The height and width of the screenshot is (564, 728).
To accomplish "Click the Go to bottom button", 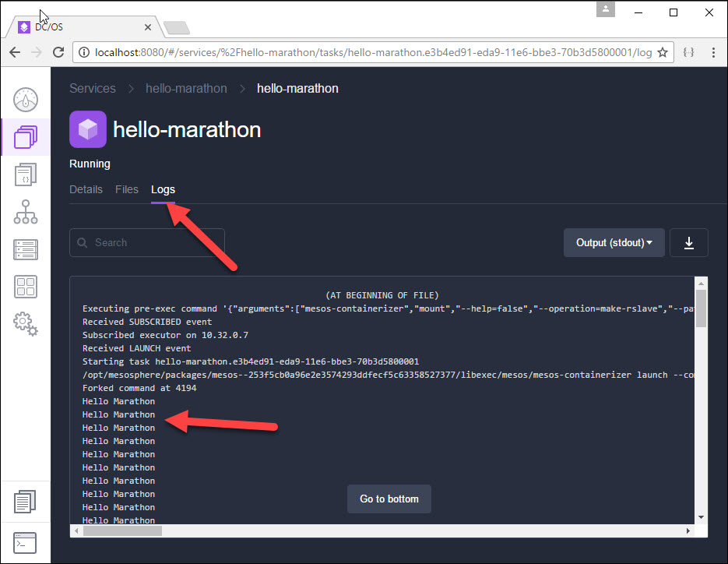I will pos(389,499).
